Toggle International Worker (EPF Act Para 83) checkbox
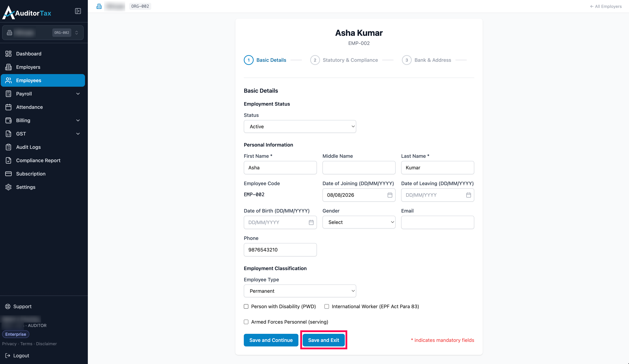Screen dimensions: 629x364 click(x=327, y=306)
